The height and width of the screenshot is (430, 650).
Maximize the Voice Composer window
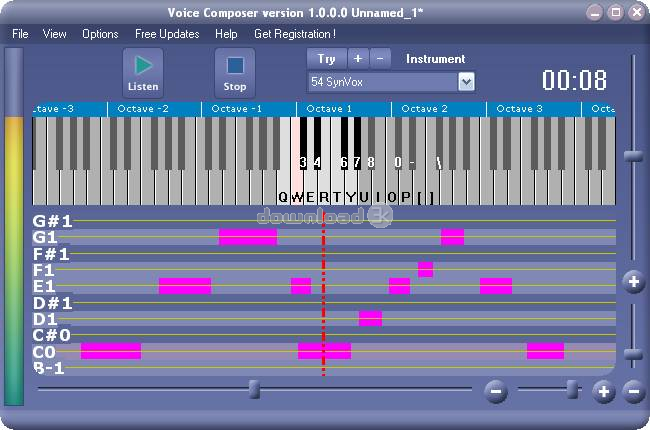(x=616, y=13)
